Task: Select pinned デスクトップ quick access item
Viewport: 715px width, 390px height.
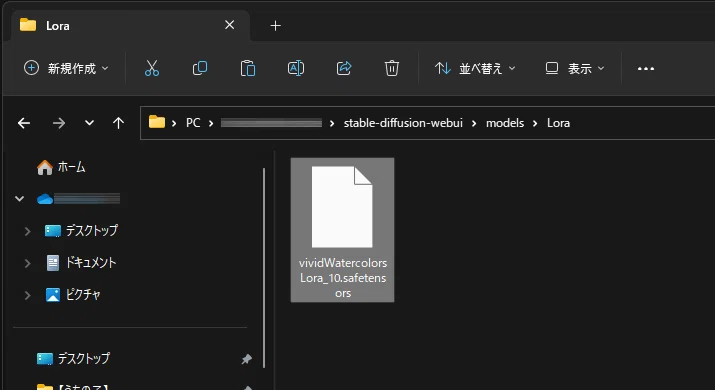Action: [x=73, y=359]
